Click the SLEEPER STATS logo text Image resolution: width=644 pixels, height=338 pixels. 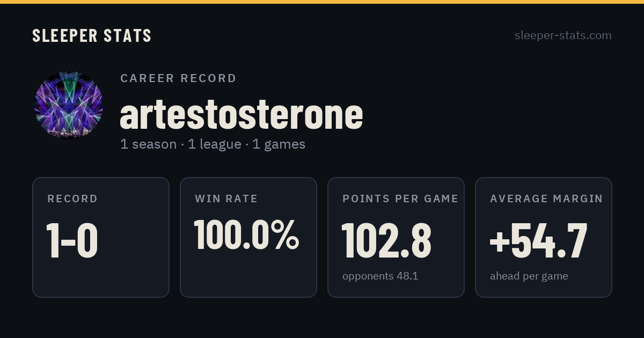92,35
